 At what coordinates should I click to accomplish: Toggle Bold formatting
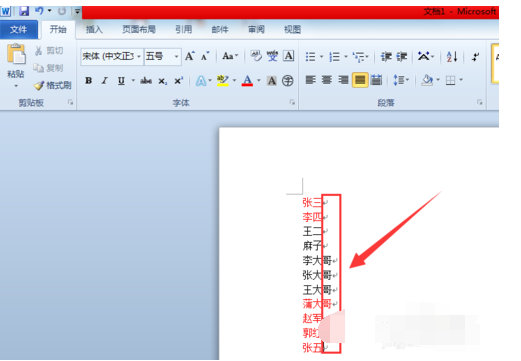pos(88,81)
